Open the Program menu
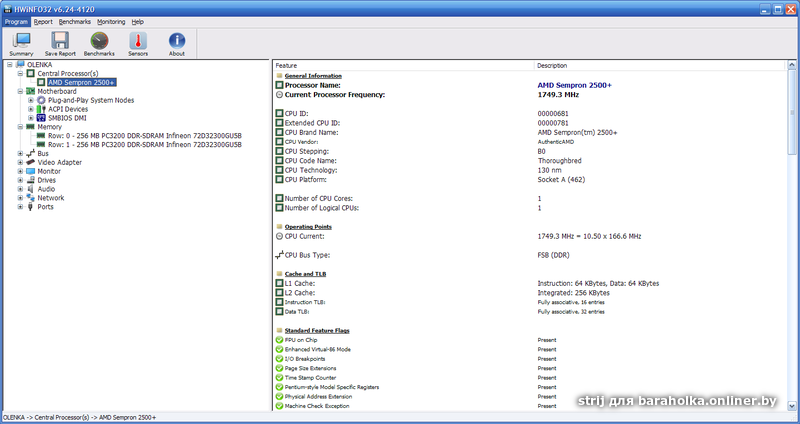This screenshot has width=800, height=424. [x=16, y=22]
